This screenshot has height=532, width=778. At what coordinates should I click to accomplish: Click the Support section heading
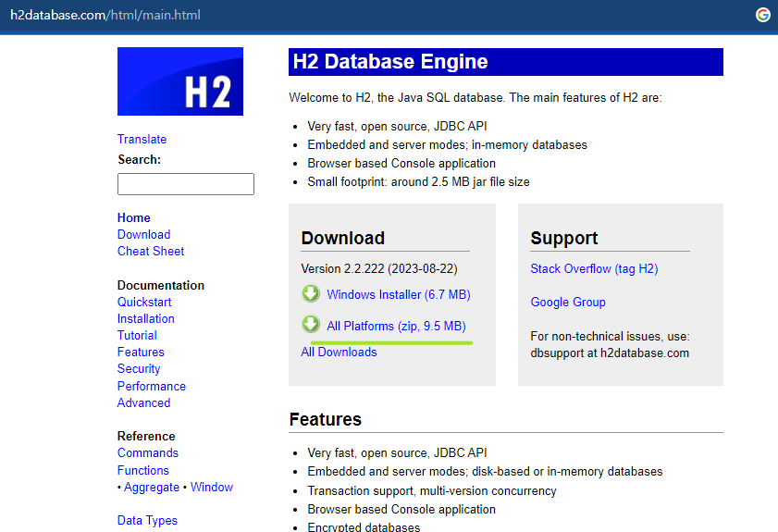tap(564, 238)
